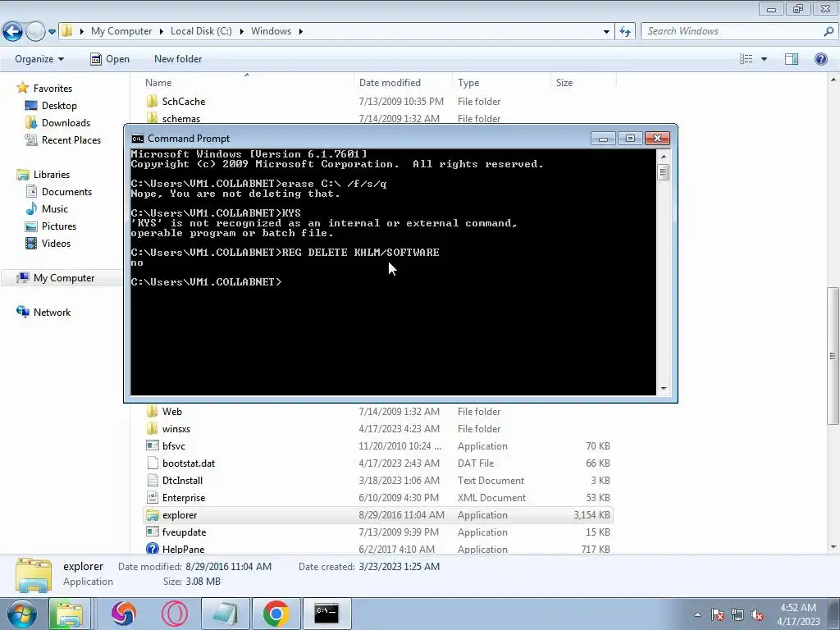Select the Enterprise XML document
Screen dimensions: 840x630
click(x=377, y=498)
